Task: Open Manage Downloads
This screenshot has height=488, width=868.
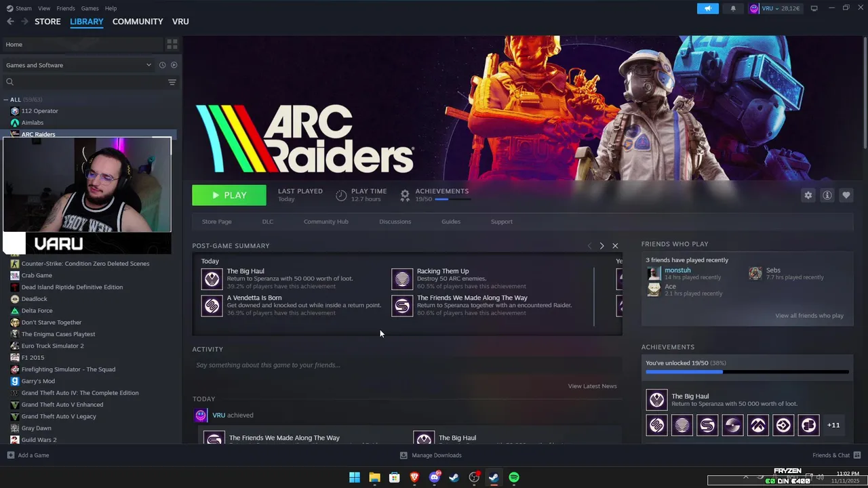Action: point(431,455)
